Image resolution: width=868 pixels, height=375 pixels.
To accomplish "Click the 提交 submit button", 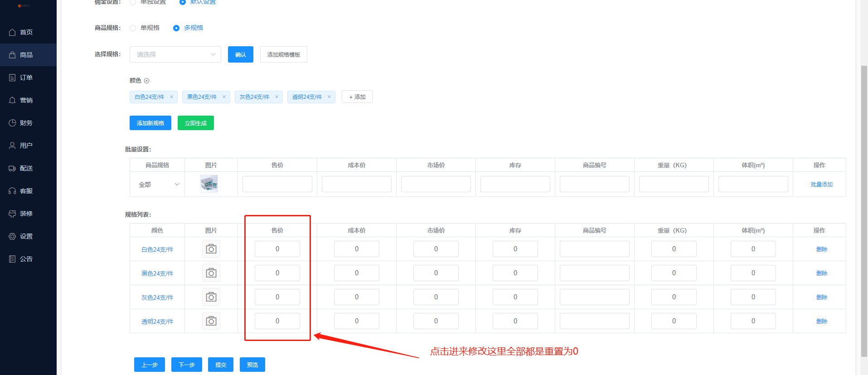I will (221, 365).
